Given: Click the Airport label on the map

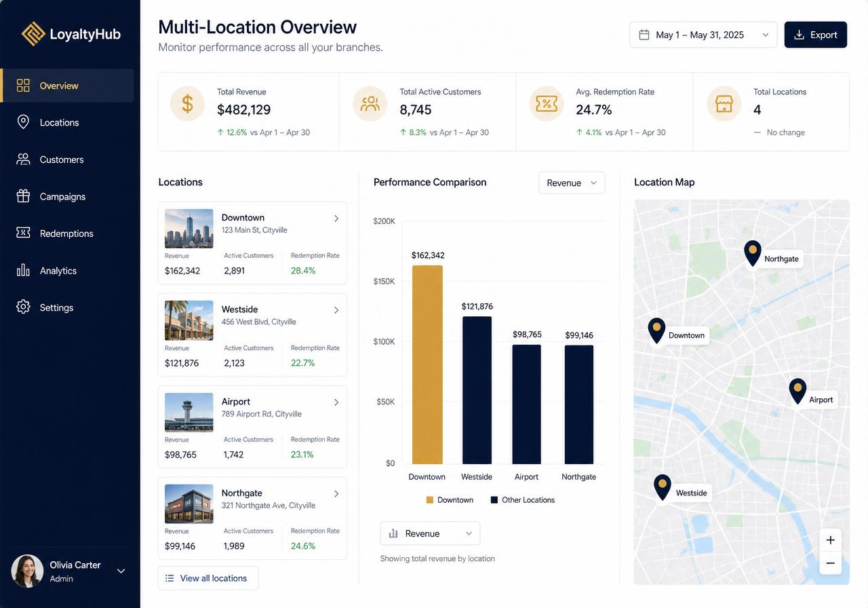Looking at the screenshot, I should point(821,400).
